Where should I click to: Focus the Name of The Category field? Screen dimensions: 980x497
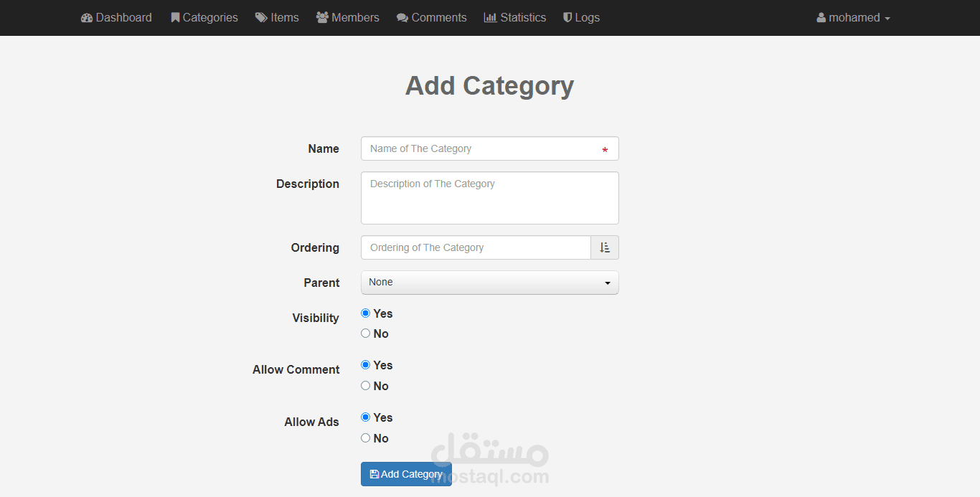(482, 148)
